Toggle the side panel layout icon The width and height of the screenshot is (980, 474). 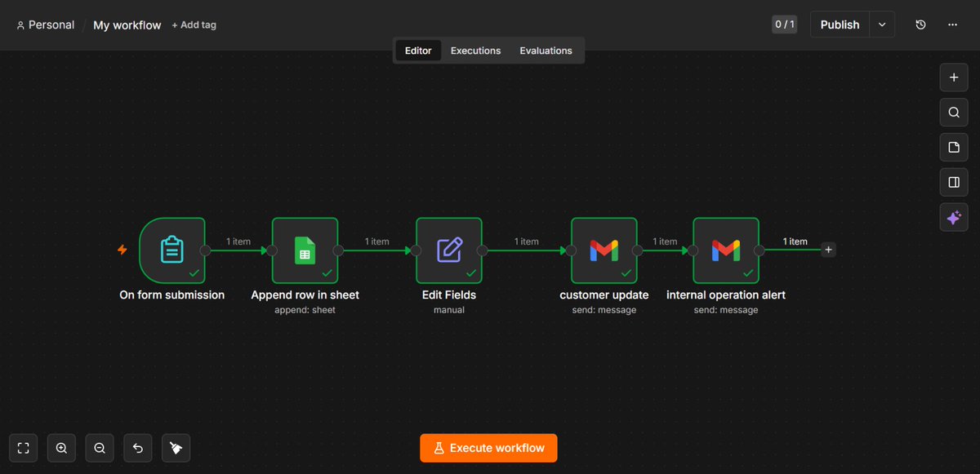pos(954,182)
